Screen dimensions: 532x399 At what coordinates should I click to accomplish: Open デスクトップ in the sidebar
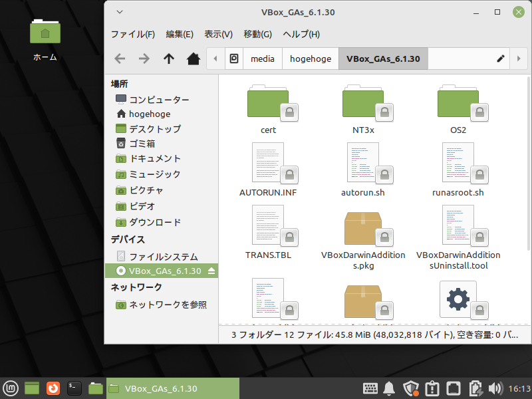(162, 129)
